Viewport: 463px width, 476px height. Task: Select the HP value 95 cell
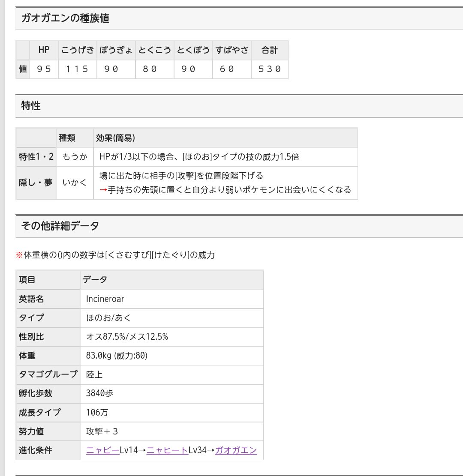tap(44, 69)
